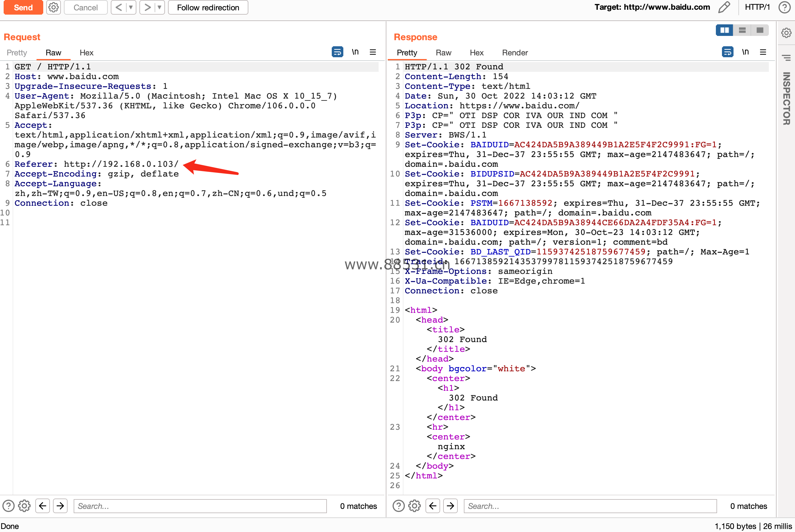The height and width of the screenshot is (532, 795).
Task: Go to previous request with back arrow
Action: point(118,7)
